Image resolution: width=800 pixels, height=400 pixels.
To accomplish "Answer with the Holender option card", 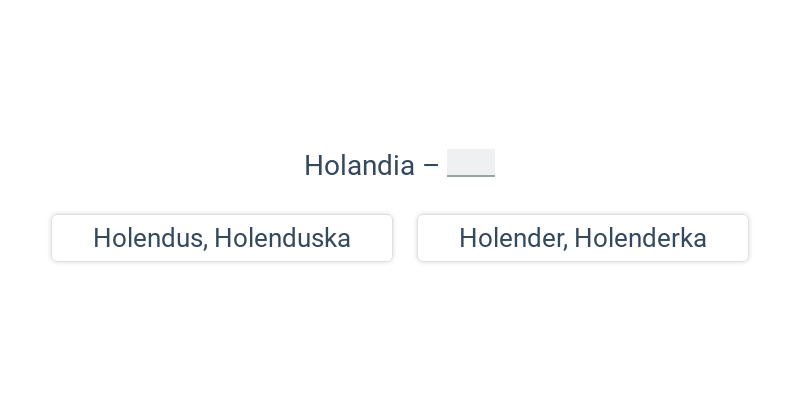I will tap(583, 238).
